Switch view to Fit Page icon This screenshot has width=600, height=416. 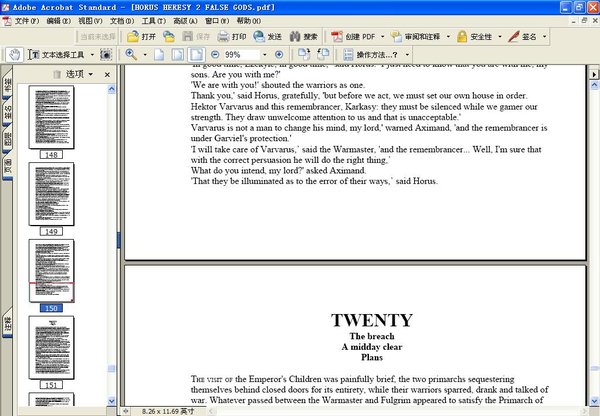tap(178, 55)
